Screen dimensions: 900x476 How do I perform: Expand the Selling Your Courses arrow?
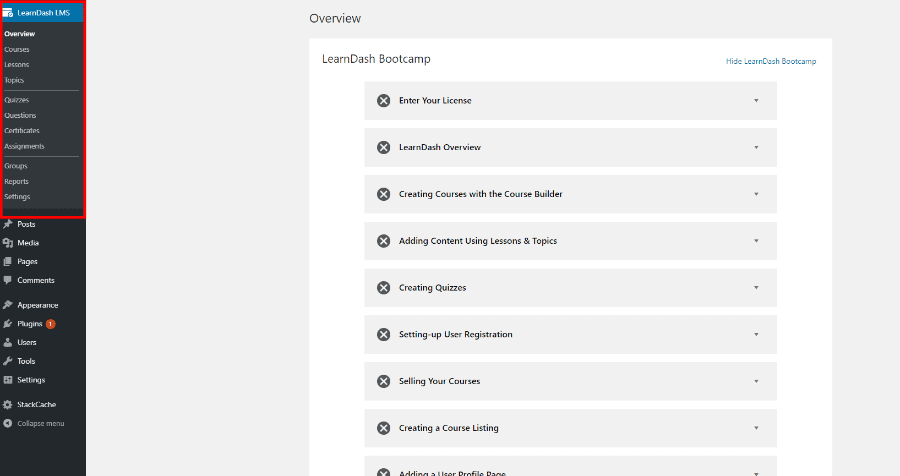click(756, 381)
